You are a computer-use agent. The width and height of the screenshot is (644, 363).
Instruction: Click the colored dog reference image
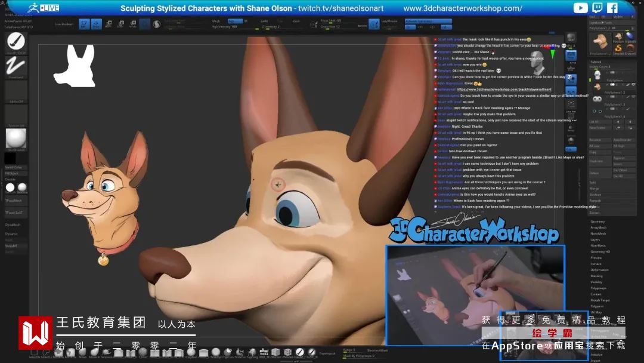(x=105, y=198)
